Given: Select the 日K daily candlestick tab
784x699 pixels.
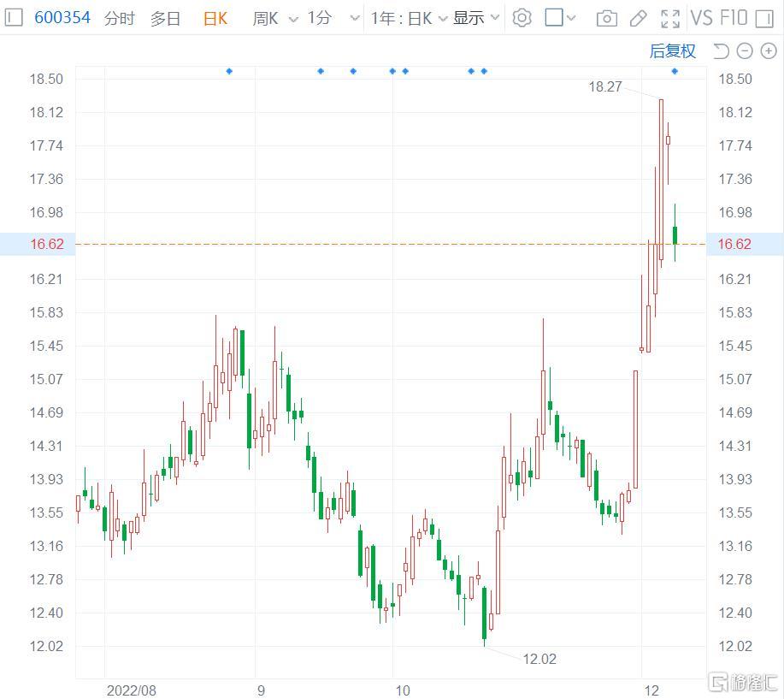Looking at the screenshot, I should click(x=215, y=19).
